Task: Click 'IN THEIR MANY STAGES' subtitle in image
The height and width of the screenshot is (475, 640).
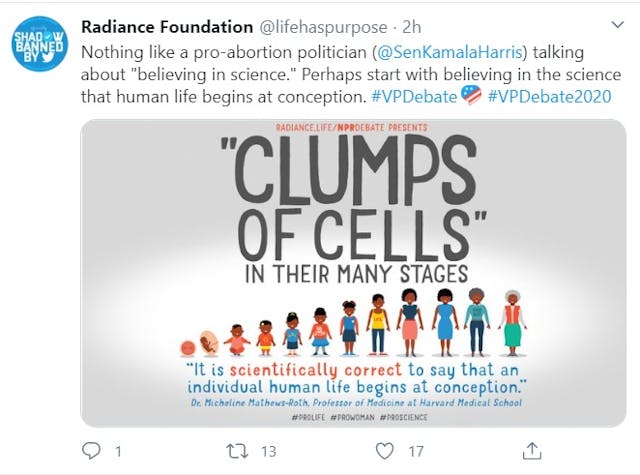Action: [353, 273]
